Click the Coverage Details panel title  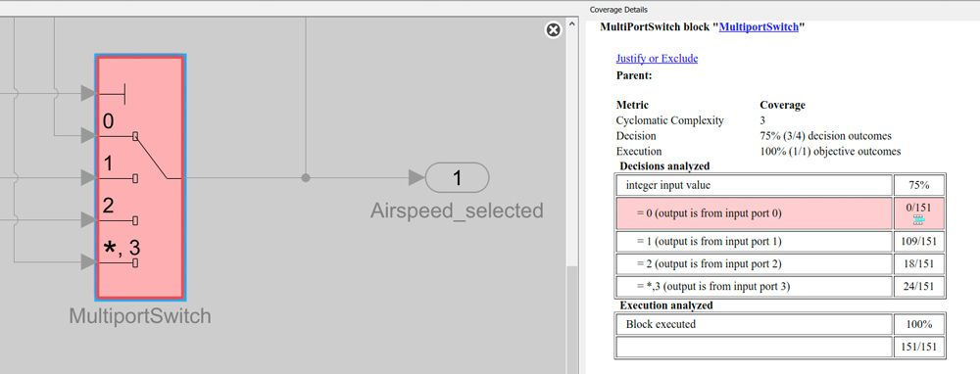(x=618, y=10)
